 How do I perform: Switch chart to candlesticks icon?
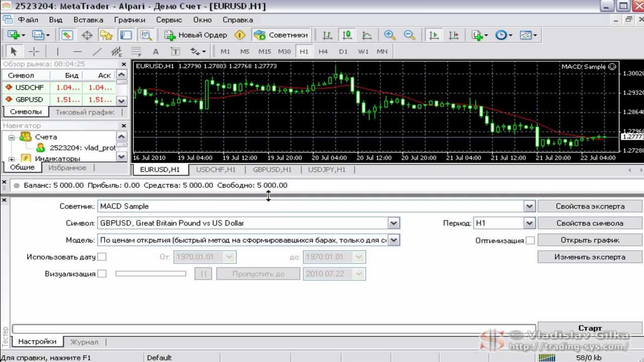(x=347, y=35)
